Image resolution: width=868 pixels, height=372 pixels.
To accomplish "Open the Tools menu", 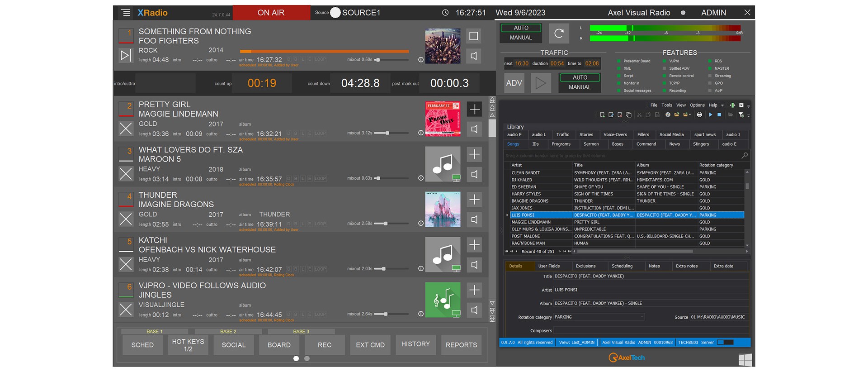I will (x=666, y=105).
